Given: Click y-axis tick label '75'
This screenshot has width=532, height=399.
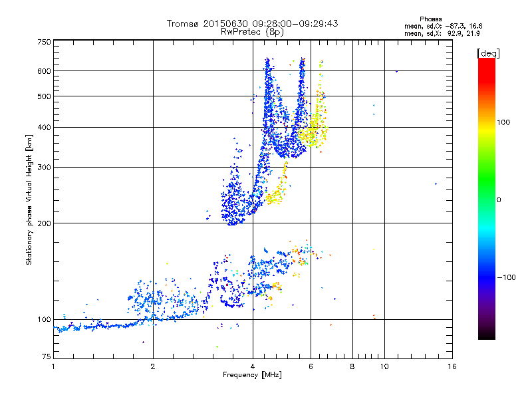Looking at the screenshot, I should pos(47,356).
